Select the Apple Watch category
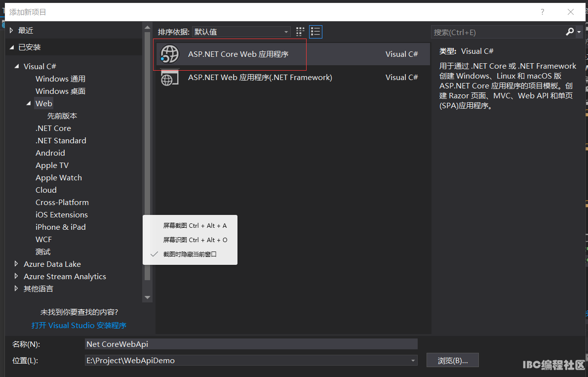Viewport: 588px width, 377px height. coord(58,178)
